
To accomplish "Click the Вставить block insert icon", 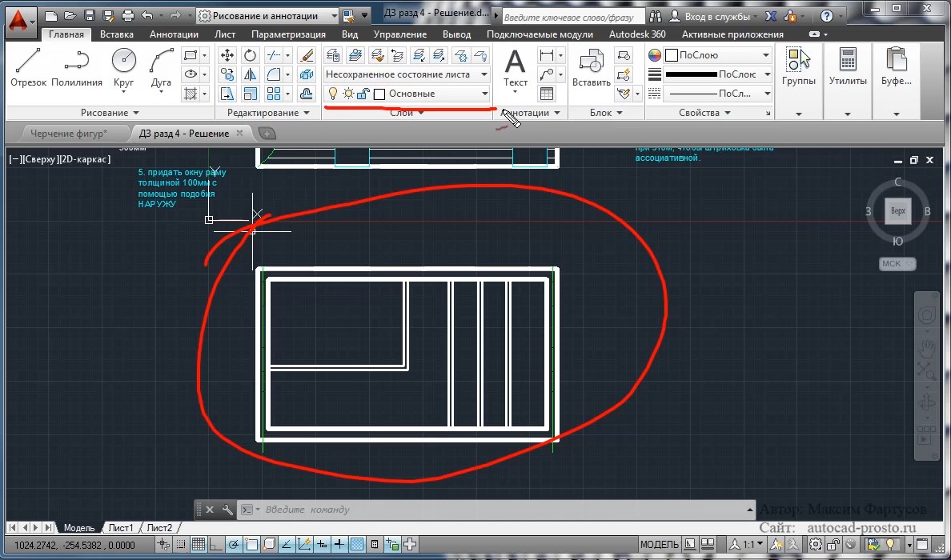I will click(x=592, y=66).
